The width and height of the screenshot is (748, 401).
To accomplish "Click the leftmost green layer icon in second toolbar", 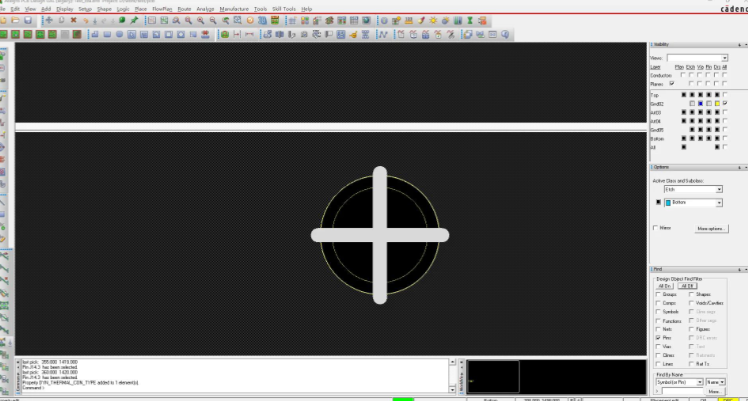I will 5,34.
